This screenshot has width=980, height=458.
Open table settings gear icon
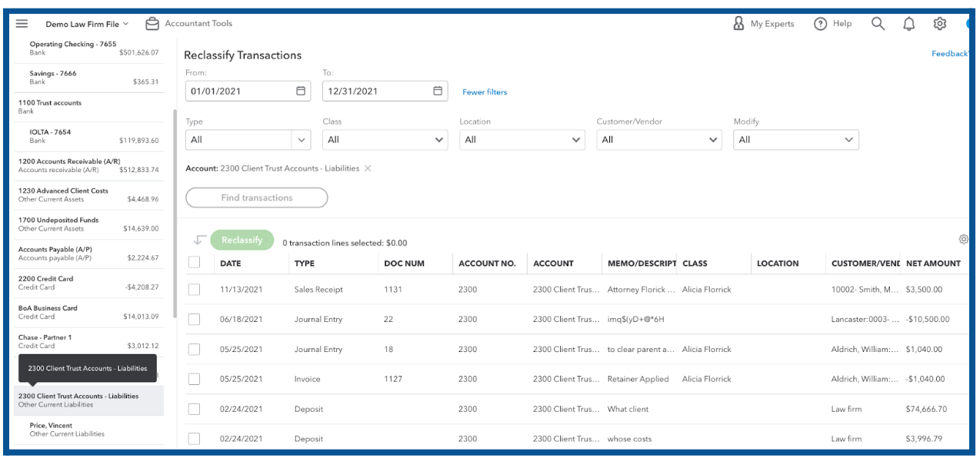point(963,240)
